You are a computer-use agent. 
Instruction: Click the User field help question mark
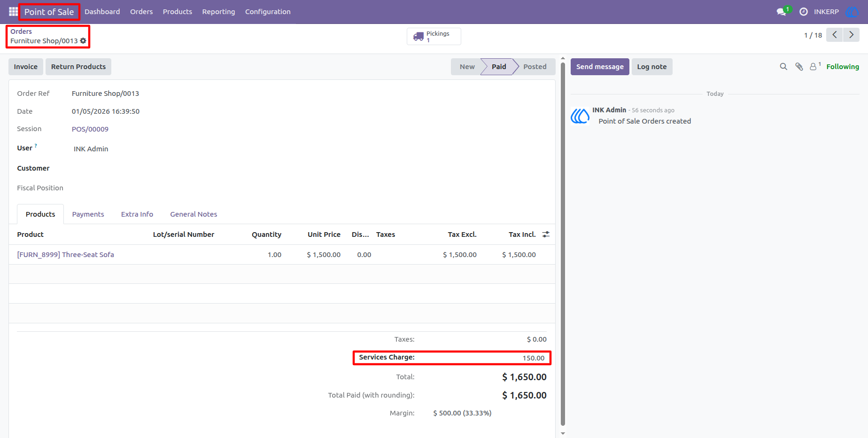coord(36,146)
